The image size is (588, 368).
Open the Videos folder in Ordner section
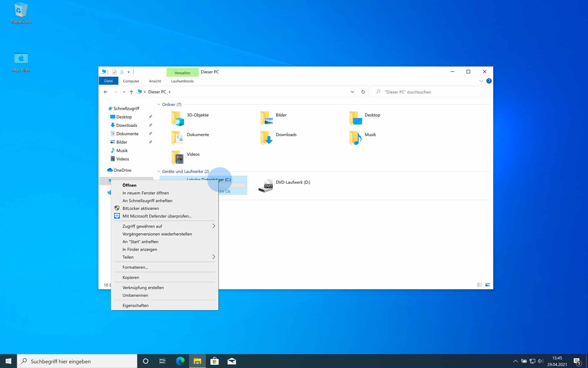[x=186, y=157]
